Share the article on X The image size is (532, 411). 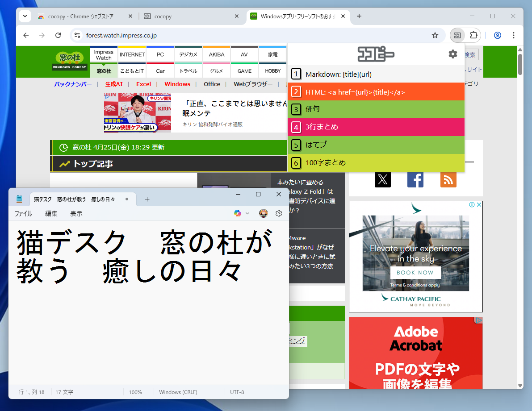coord(382,179)
